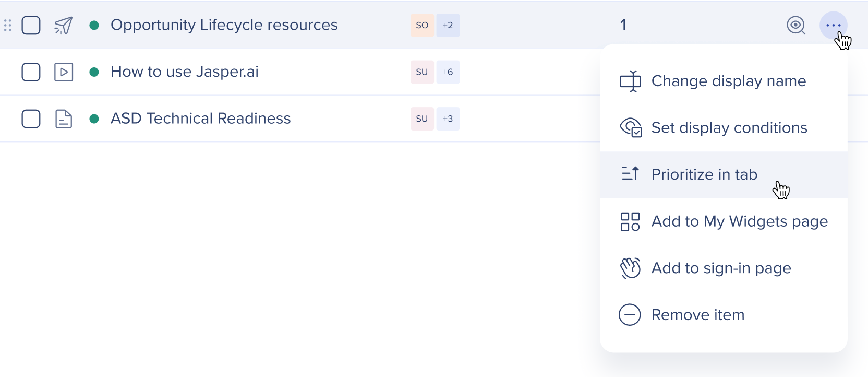Viewport: 868px width, 377px height.
Task: Click the drag handle dots on first row
Action: pyautogui.click(x=8, y=25)
